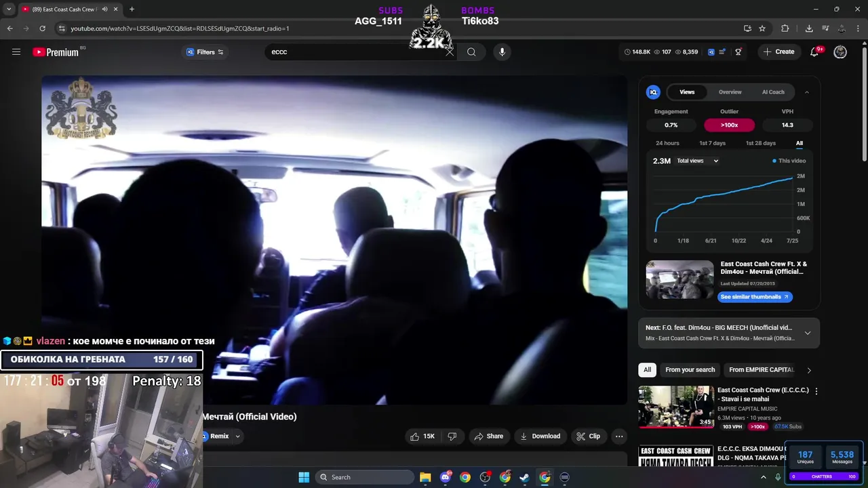Open the YouTube guide hamburger menu
868x488 pixels.
coord(16,52)
